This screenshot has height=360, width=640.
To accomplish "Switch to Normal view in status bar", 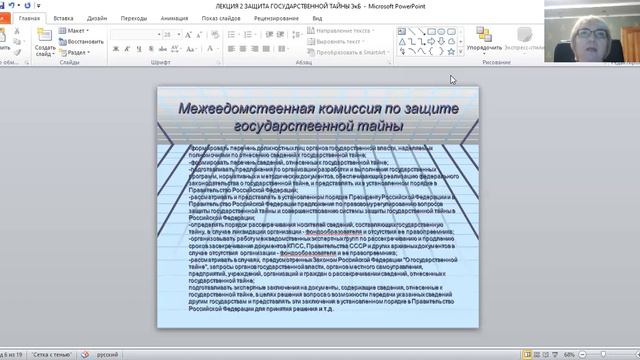I will point(527,355).
